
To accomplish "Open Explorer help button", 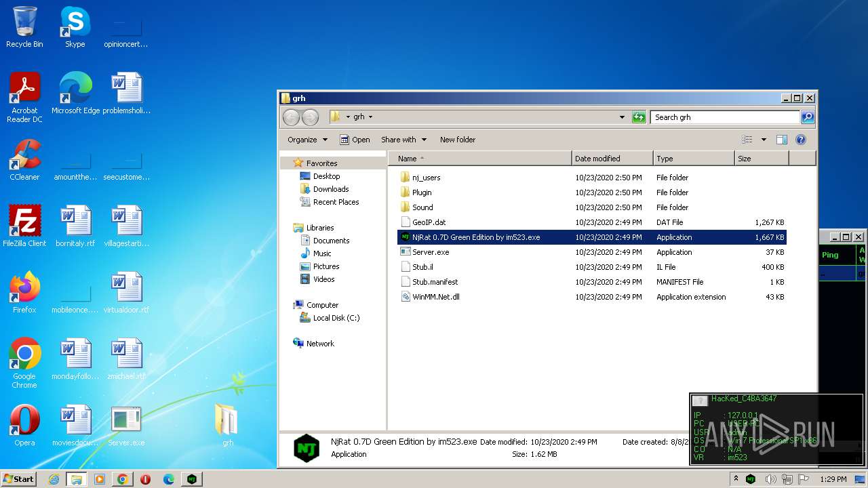I will (800, 140).
